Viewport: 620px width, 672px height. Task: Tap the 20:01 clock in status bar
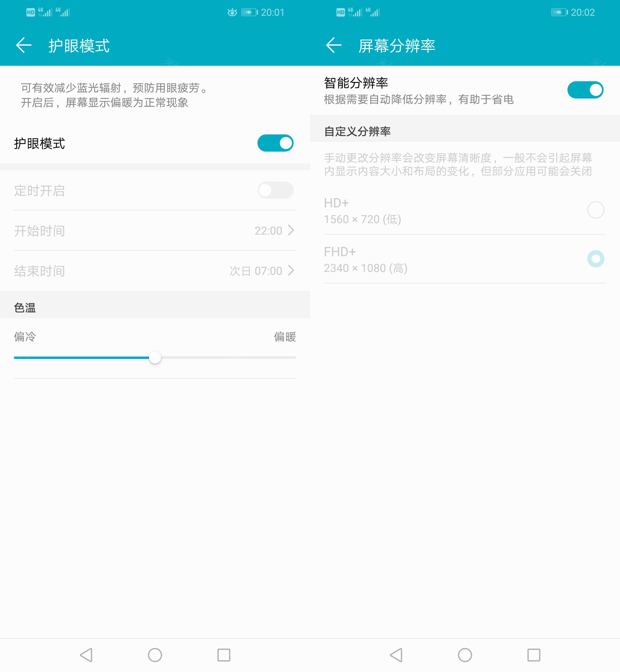point(272,12)
